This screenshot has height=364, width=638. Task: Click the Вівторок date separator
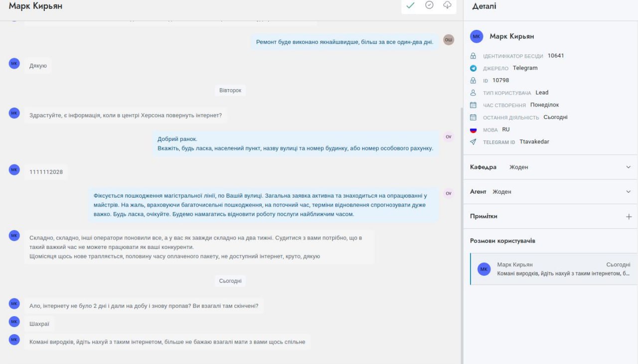[x=230, y=91]
